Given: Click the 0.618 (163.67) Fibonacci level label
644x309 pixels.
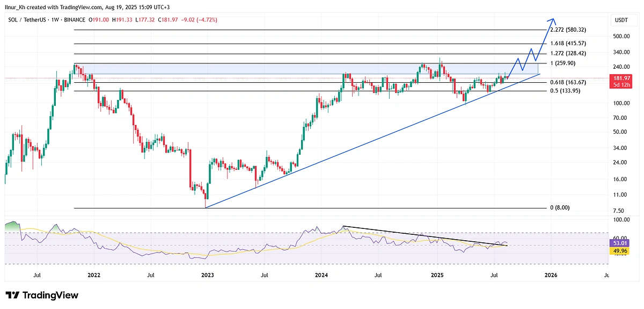Looking at the screenshot, I should (568, 82).
